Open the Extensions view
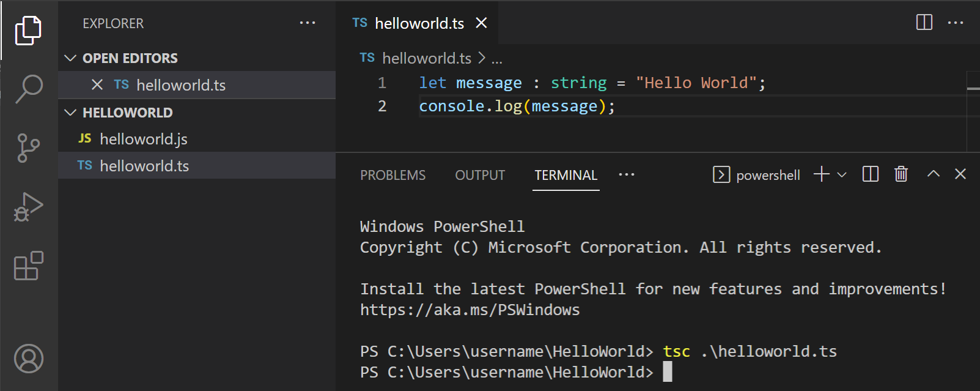Screen dimensions: 980x391 pyautogui.click(x=29, y=266)
